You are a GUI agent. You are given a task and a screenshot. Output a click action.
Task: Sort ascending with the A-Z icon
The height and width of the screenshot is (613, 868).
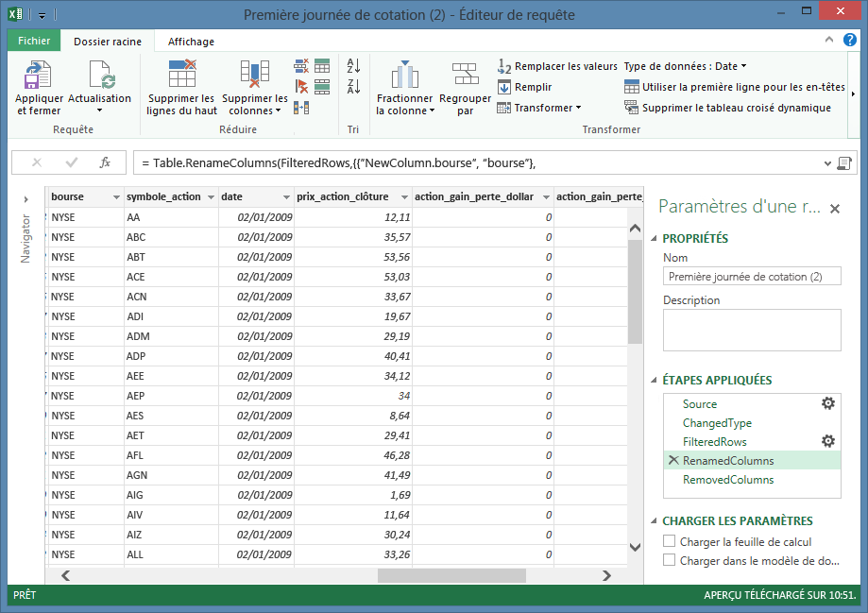[354, 66]
